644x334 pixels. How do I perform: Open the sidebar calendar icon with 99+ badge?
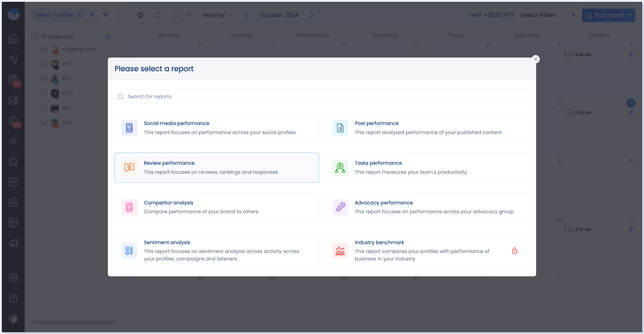13,80
